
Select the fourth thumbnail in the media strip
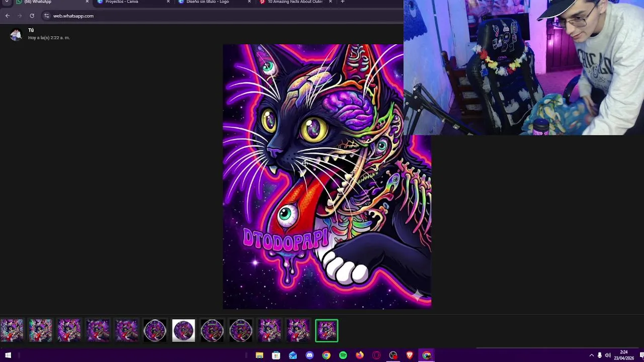(x=98, y=331)
